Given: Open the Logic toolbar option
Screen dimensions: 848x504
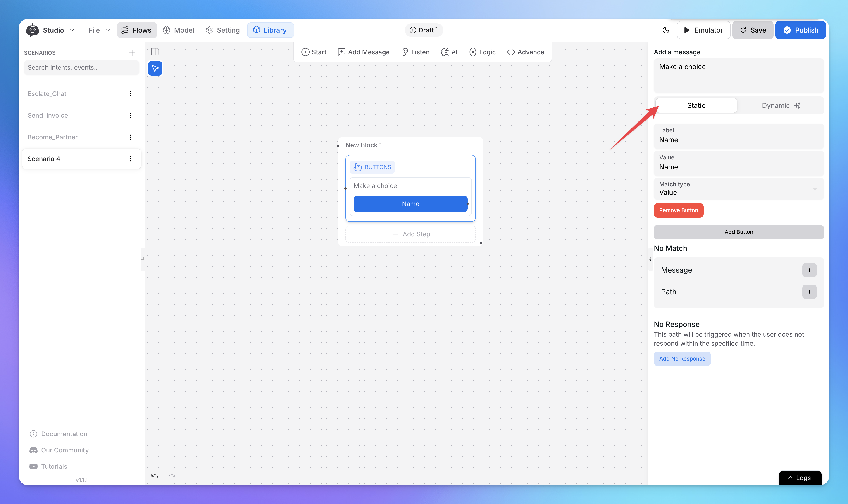Looking at the screenshot, I should (x=482, y=52).
